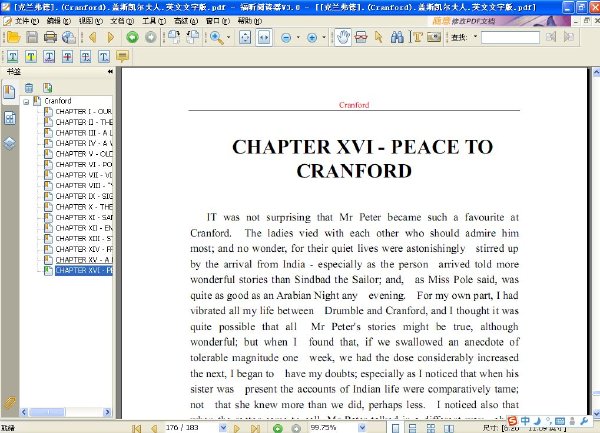
Task: Open the CHAPTER V bookmark
Action: click(83, 154)
